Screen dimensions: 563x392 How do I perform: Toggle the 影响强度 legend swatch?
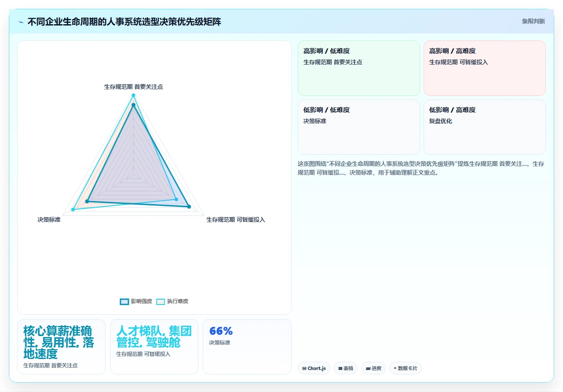(x=124, y=301)
